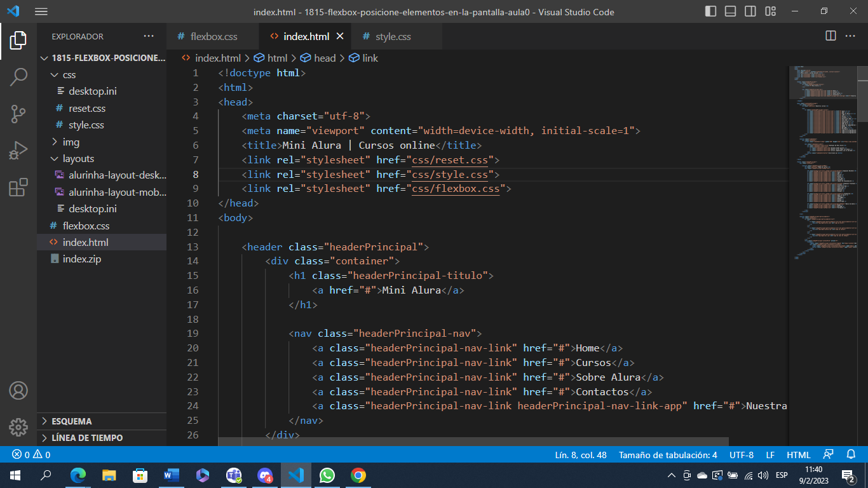The image size is (868, 488).
Task: Click the head breadcrumb segment
Action: [x=318, y=58]
